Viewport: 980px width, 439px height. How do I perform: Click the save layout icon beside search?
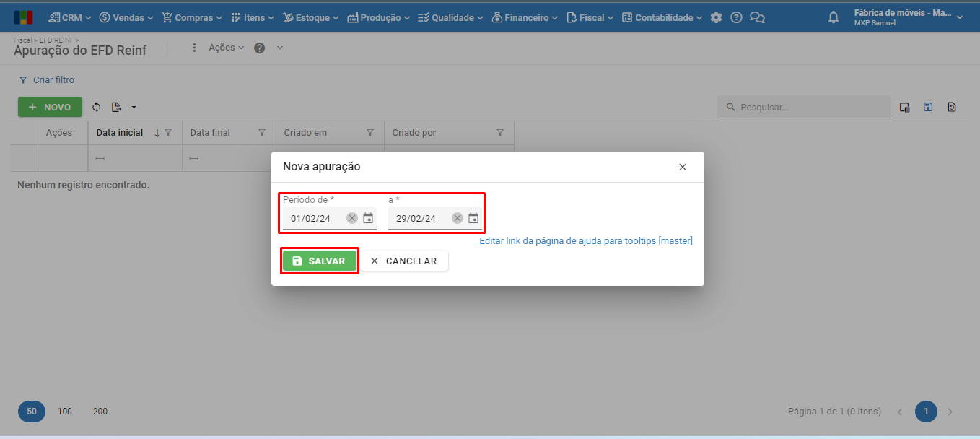[928, 107]
